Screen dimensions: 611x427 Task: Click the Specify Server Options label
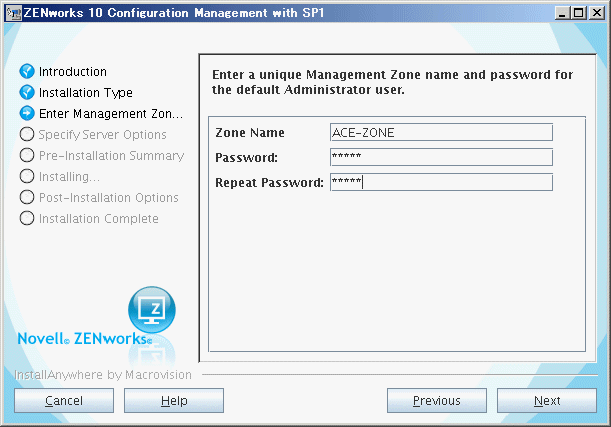point(102,135)
